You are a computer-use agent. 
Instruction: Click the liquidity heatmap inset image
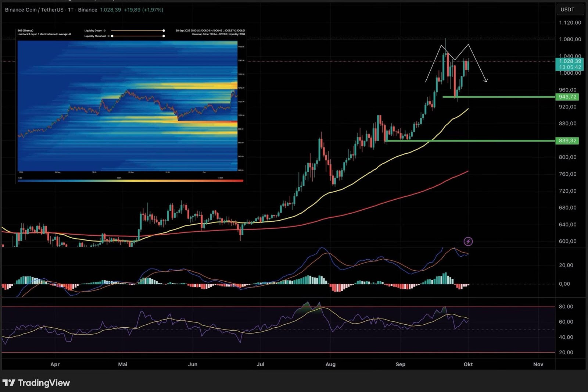point(127,106)
